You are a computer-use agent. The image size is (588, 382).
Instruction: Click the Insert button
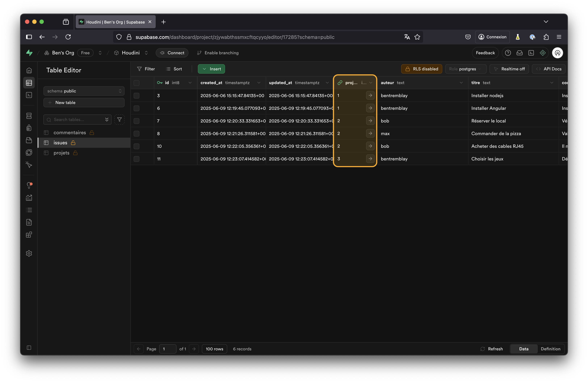coord(211,69)
